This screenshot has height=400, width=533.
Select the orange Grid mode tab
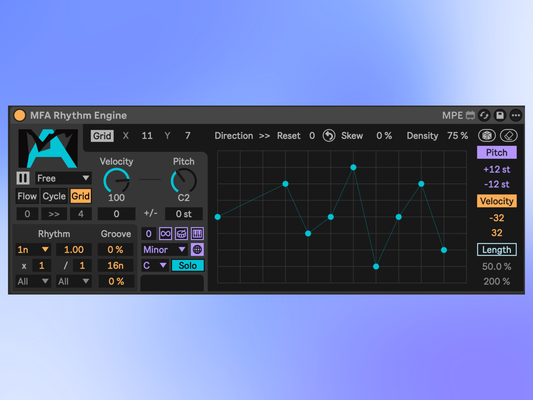click(x=81, y=196)
